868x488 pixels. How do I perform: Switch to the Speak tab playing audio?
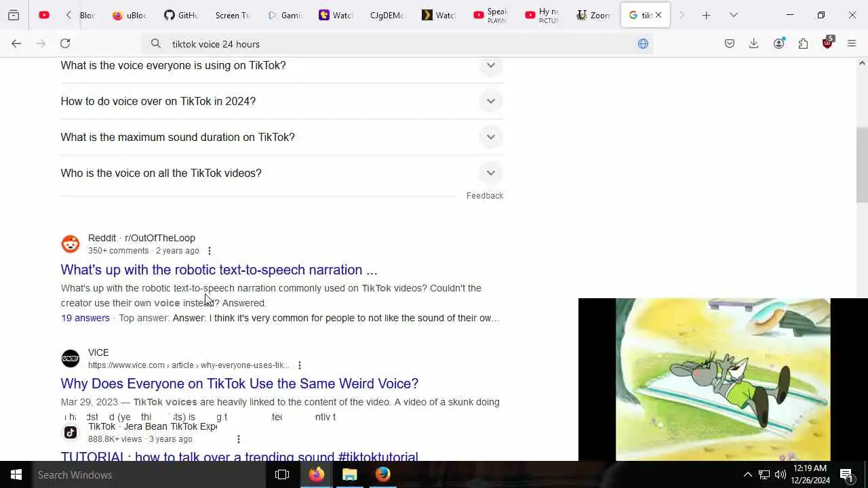490,15
